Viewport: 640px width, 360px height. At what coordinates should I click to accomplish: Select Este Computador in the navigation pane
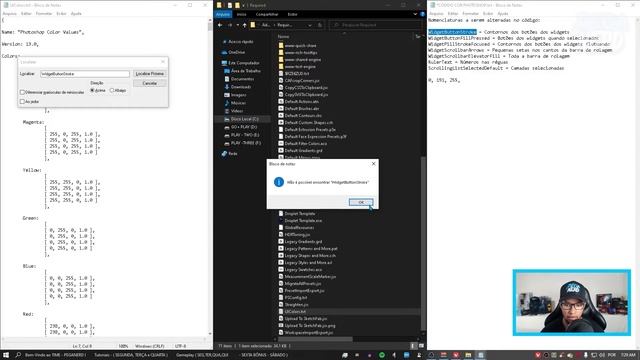click(243, 63)
